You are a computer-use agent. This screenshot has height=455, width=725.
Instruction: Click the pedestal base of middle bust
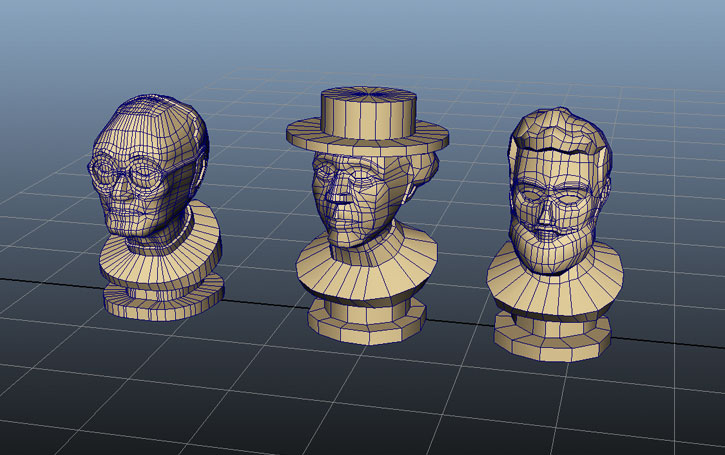click(367, 322)
